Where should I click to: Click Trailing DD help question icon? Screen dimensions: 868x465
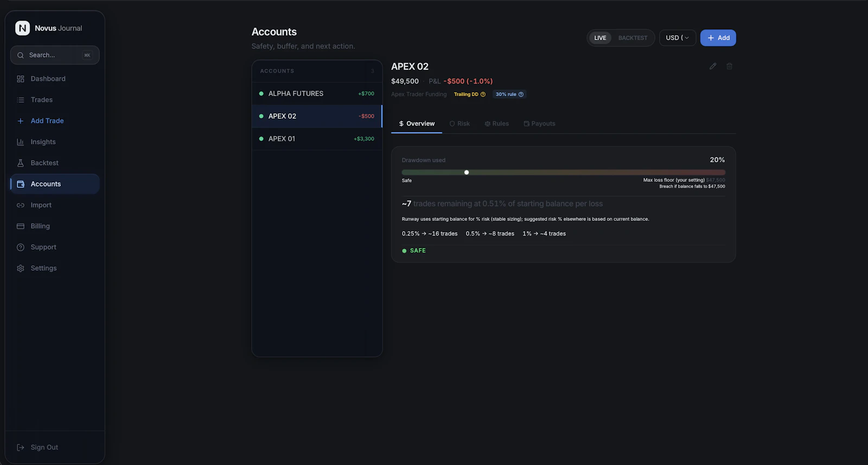[x=483, y=94]
